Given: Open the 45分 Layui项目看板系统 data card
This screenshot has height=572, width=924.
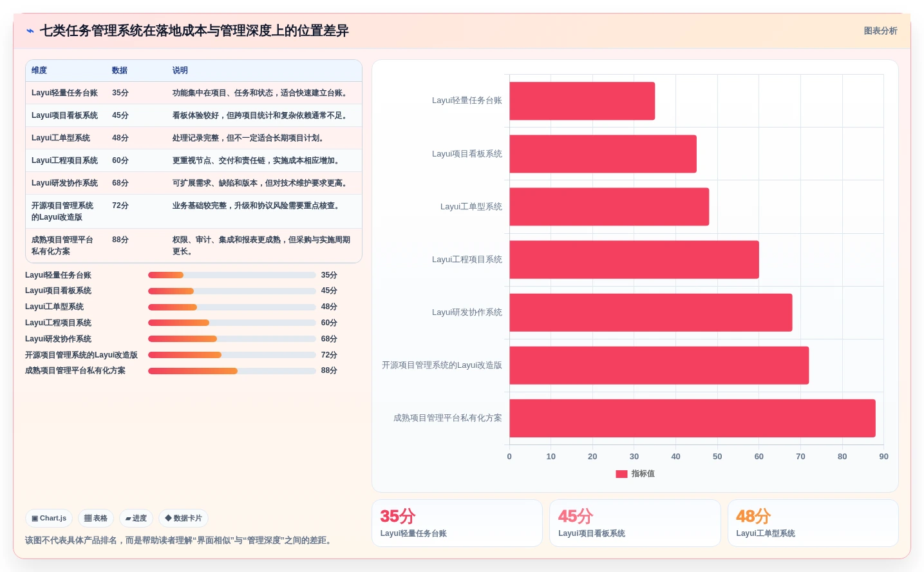Looking at the screenshot, I should coord(635,523).
